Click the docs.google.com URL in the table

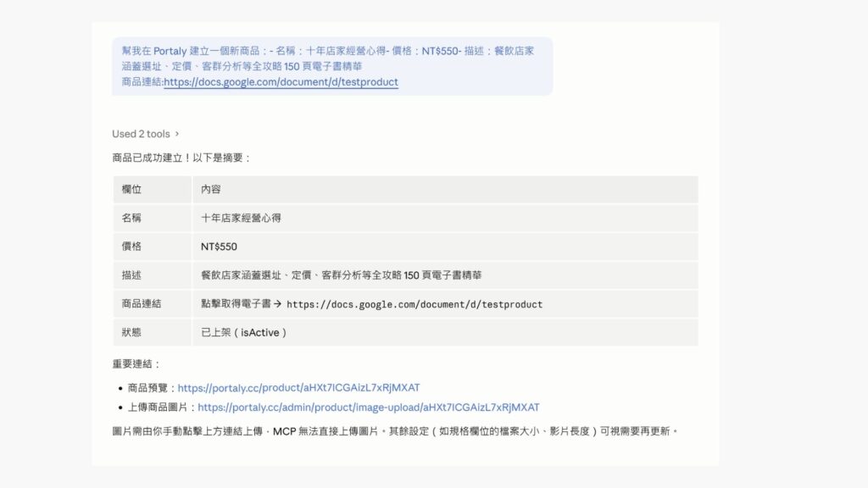[x=415, y=304]
